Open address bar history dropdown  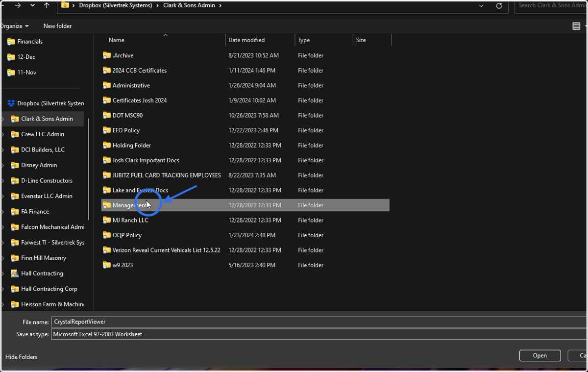click(x=482, y=6)
